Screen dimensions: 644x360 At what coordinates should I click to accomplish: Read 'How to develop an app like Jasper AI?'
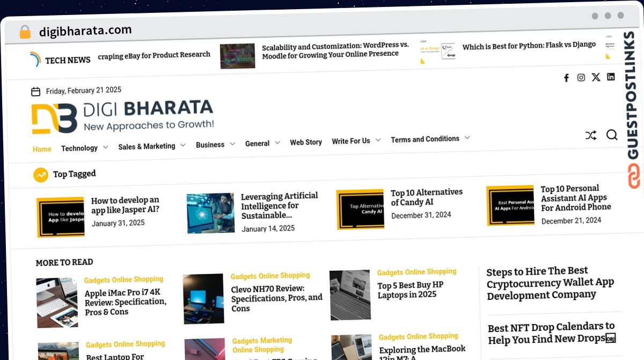(x=125, y=205)
